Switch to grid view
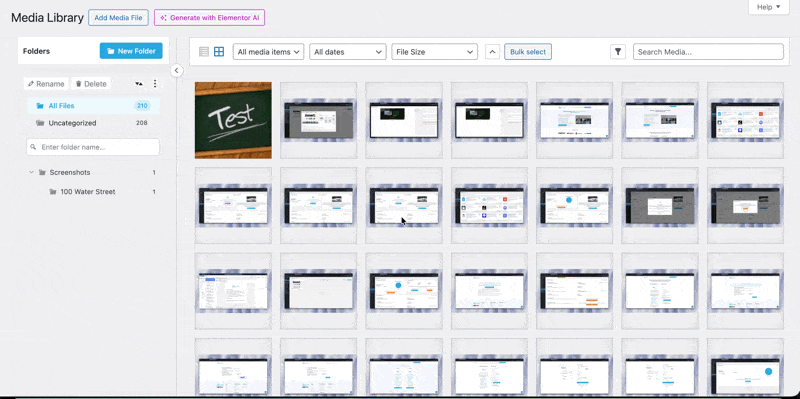The image size is (800, 399). tap(219, 52)
